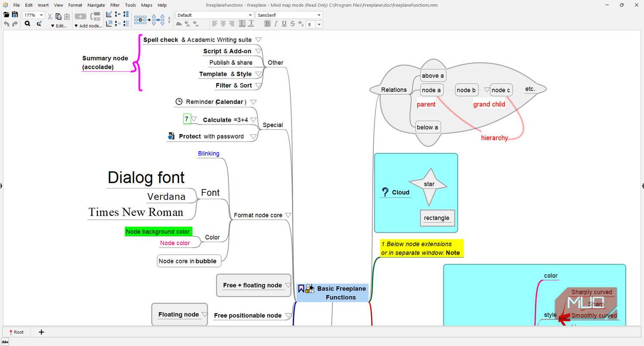Open the SansSerif font dropdown

[319, 15]
